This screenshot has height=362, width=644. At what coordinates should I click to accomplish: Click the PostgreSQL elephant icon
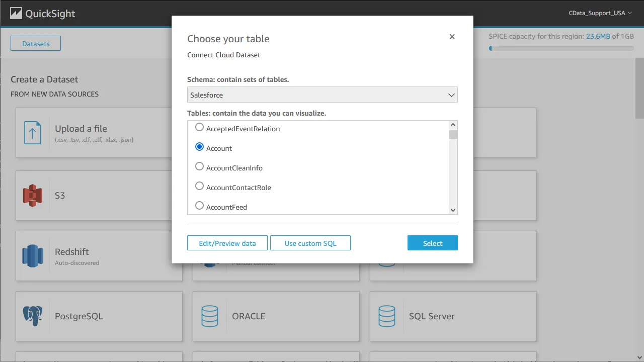(x=32, y=316)
